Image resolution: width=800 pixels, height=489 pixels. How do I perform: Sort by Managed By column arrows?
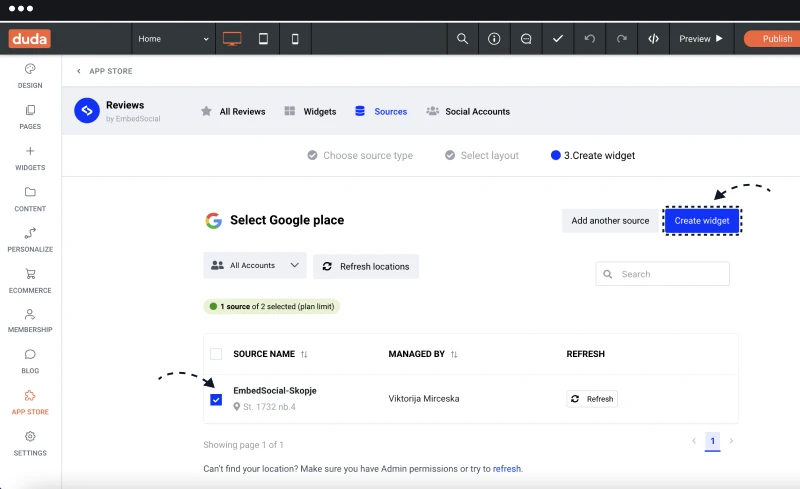coord(454,354)
